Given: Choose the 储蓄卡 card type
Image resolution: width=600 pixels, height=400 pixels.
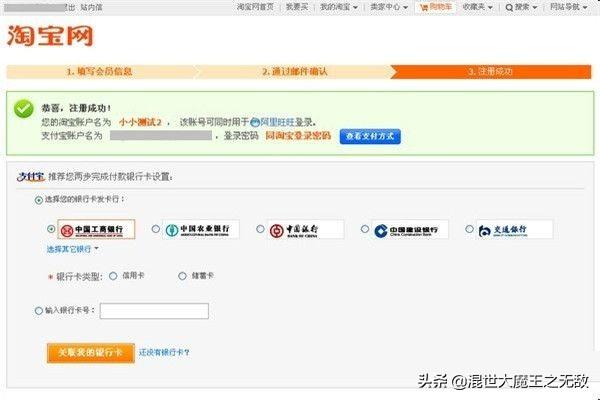Looking at the screenshot, I should point(183,276).
